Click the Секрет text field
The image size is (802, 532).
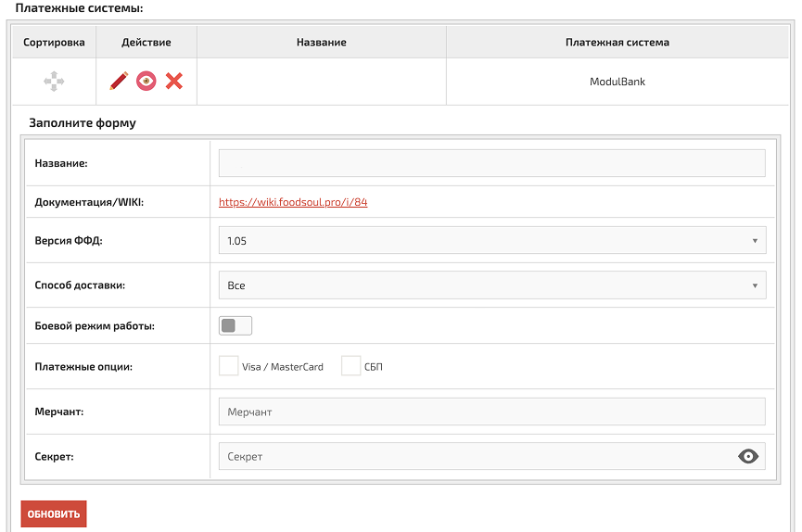[473, 456]
